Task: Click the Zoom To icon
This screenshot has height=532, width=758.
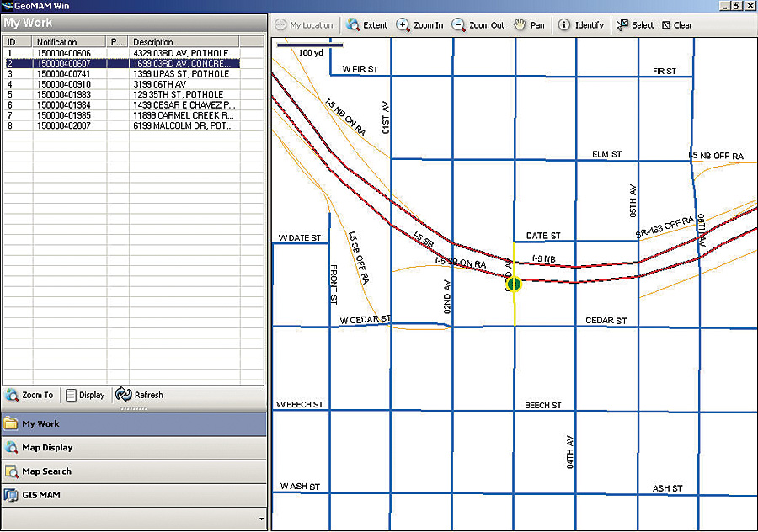Action: pyautogui.click(x=12, y=395)
